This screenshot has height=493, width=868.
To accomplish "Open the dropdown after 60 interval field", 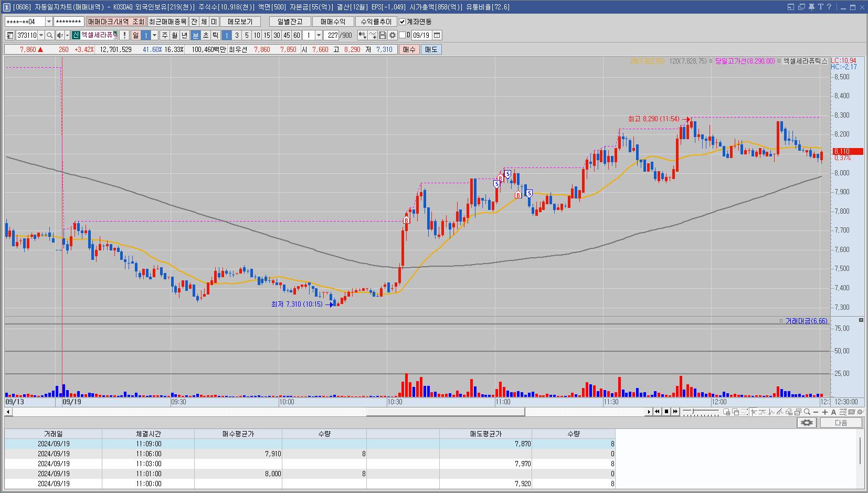I will 319,35.
